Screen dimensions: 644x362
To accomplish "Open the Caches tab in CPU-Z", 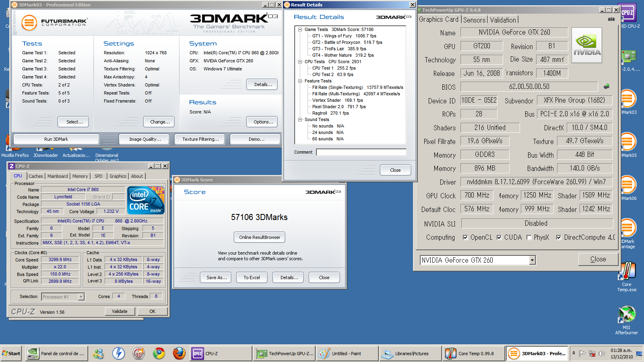I will pos(35,176).
